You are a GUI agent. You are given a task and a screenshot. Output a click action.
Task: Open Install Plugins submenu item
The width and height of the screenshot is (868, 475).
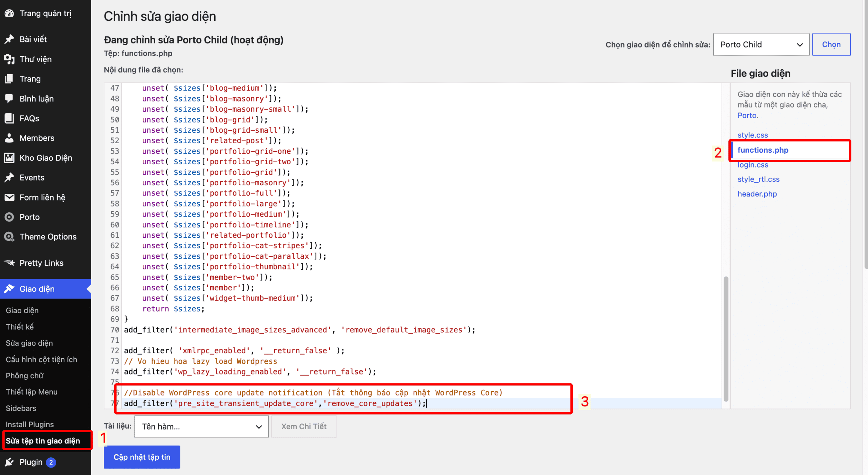click(30, 424)
